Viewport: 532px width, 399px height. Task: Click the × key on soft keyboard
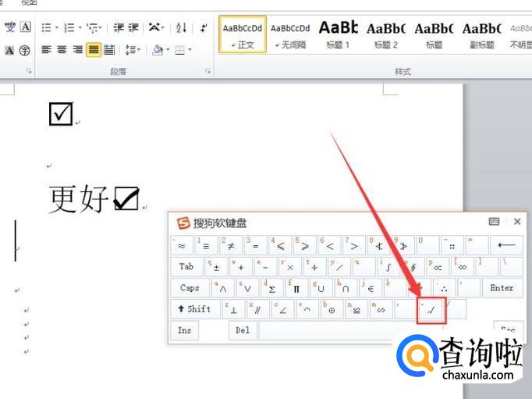289,266
